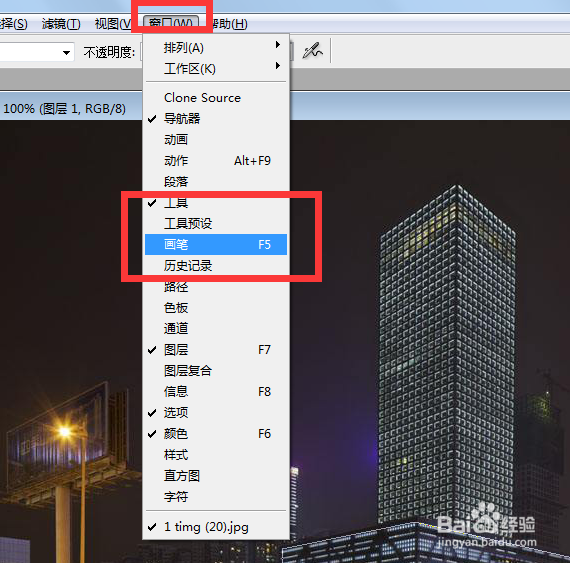Toggle the 颜色 F6 panel
The height and width of the screenshot is (563, 570).
[x=216, y=434]
